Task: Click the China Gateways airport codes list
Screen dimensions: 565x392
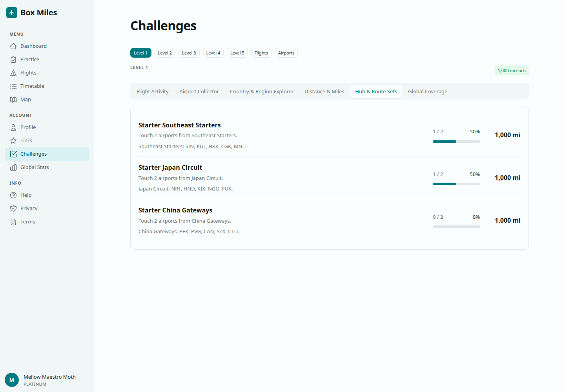Action: 189,232
